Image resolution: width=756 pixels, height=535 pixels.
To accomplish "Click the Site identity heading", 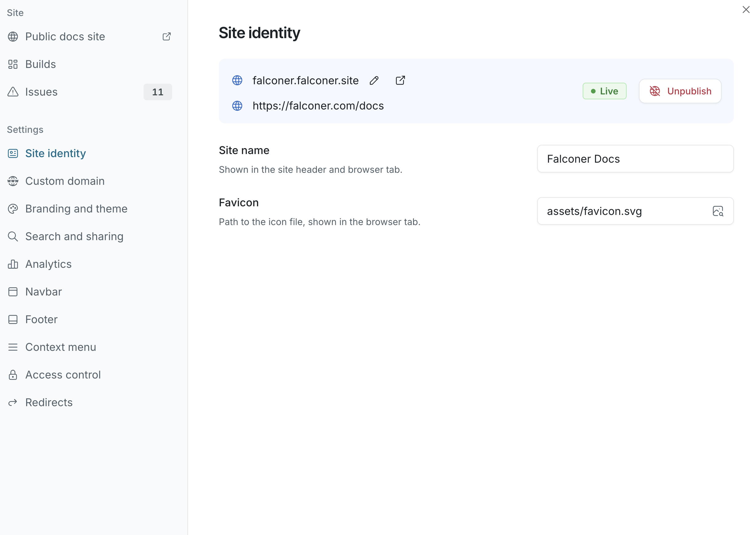I will [x=259, y=33].
